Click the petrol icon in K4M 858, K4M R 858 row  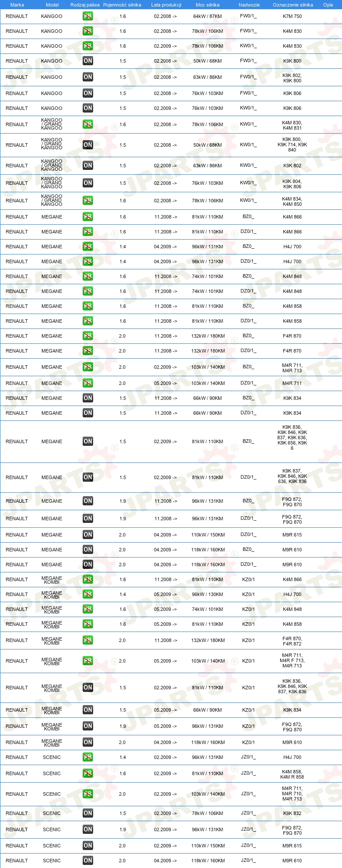tap(88, 773)
